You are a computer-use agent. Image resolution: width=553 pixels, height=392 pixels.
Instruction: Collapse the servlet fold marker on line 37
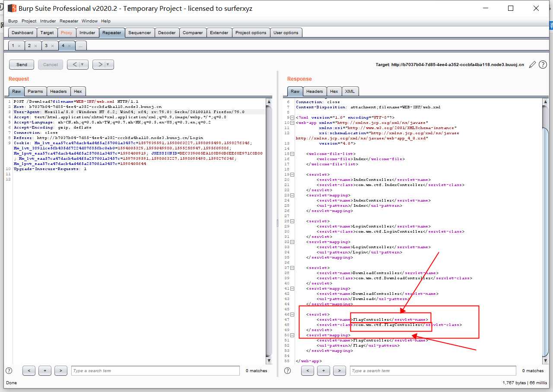(x=292, y=268)
